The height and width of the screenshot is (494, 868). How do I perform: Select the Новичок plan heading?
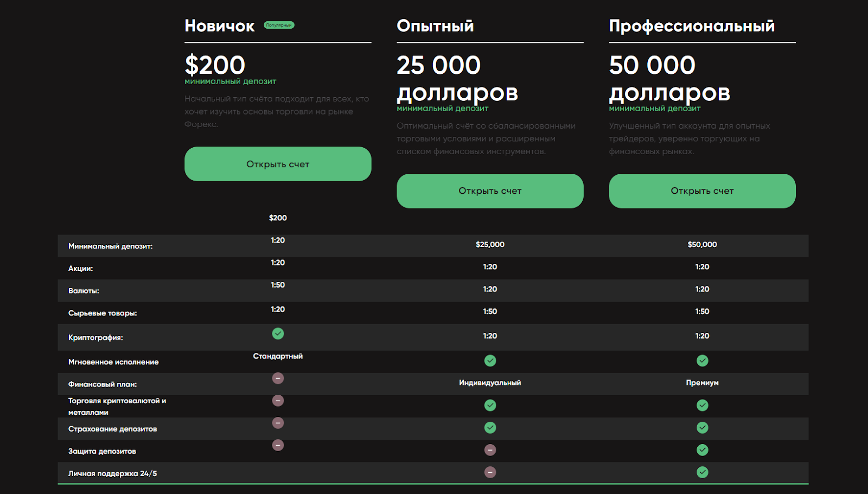[x=220, y=26]
